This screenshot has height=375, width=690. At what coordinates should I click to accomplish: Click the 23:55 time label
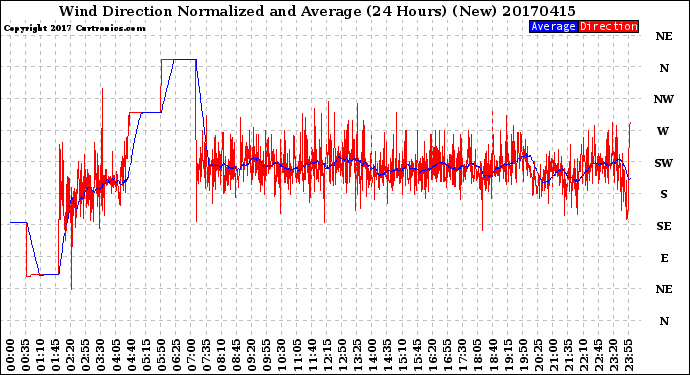(x=628, y=355)
